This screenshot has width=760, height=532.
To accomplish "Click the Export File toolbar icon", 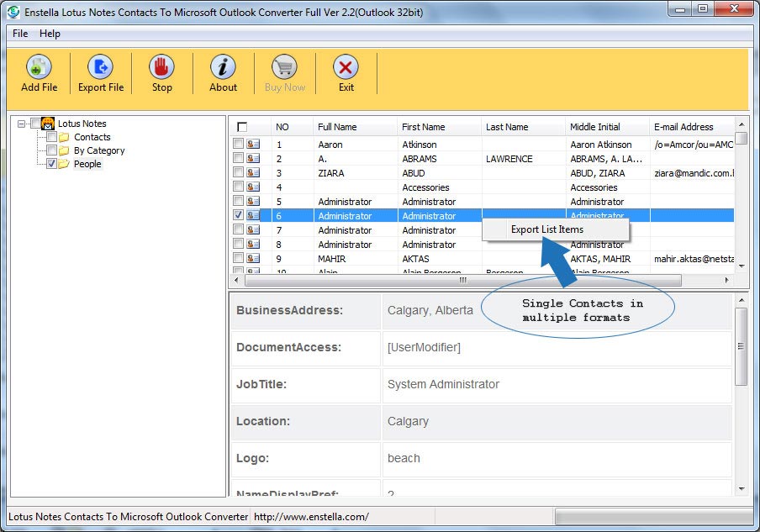I will [101, 67].
